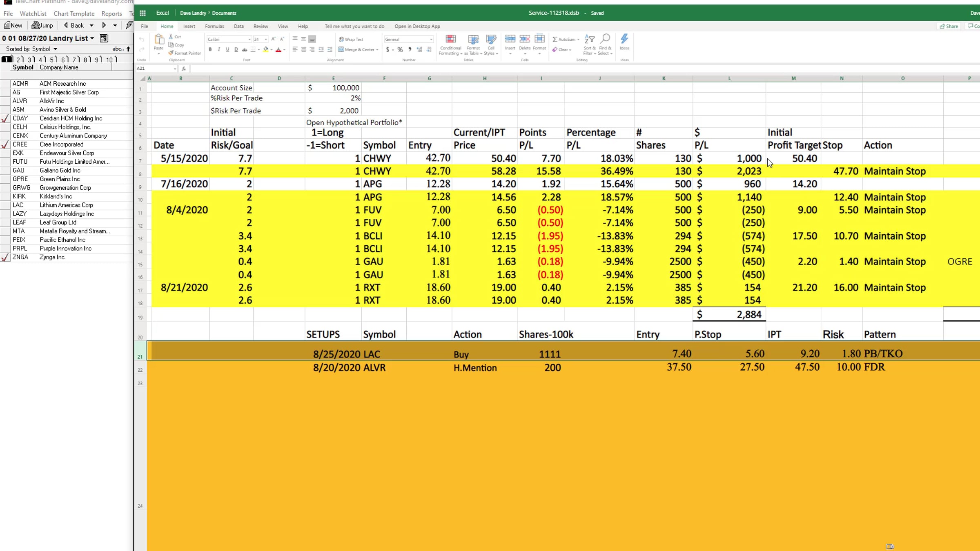
Task: Increase font size with the grow font icon
Action: (273, 39)
